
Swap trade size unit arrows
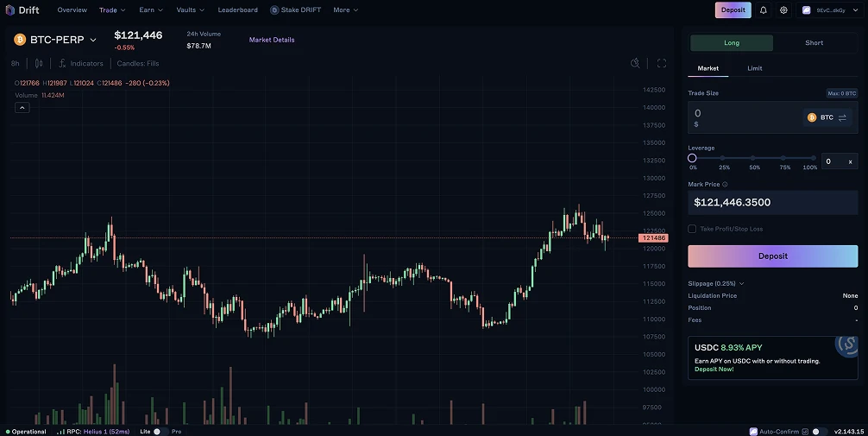[x=842, y=117]
